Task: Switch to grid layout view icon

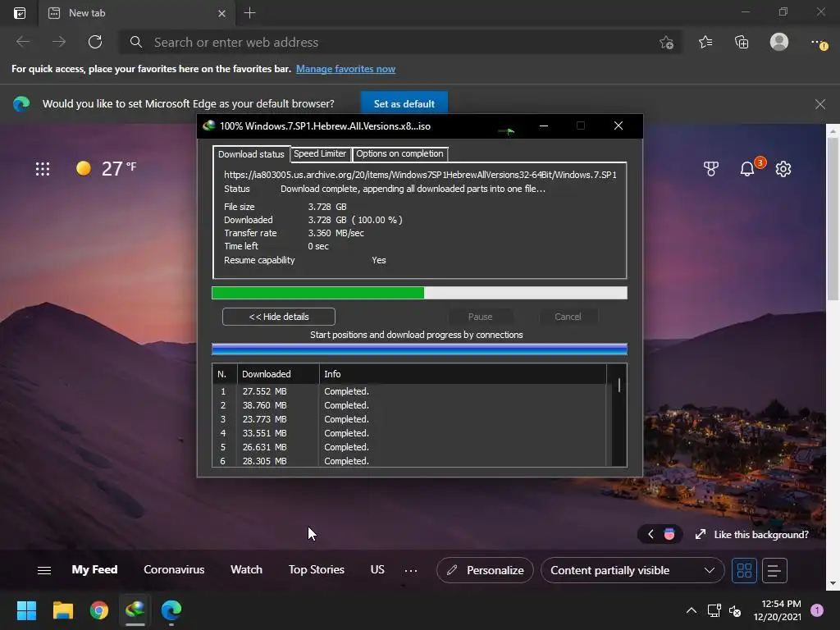Action: pos(744,570)
